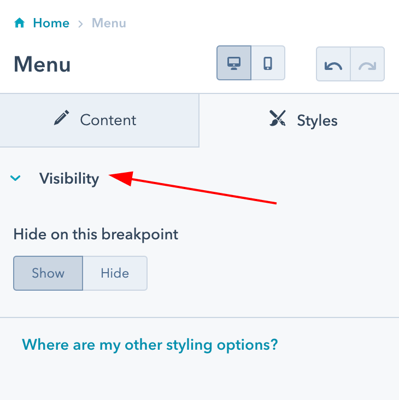The width and height of the screenshot is (399, 400).
Task: Click the 'Hide on this breakpoint' label
Action: [x=96, y=235]
